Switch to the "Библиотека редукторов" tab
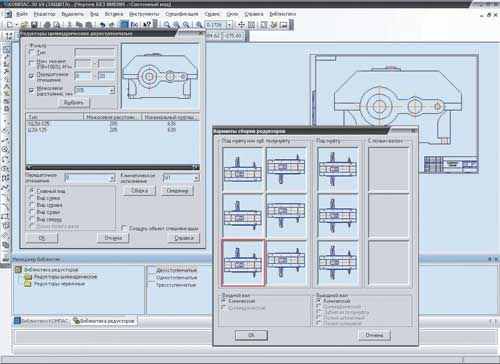This screenshot has height=364, width=500. click(104, 321)
